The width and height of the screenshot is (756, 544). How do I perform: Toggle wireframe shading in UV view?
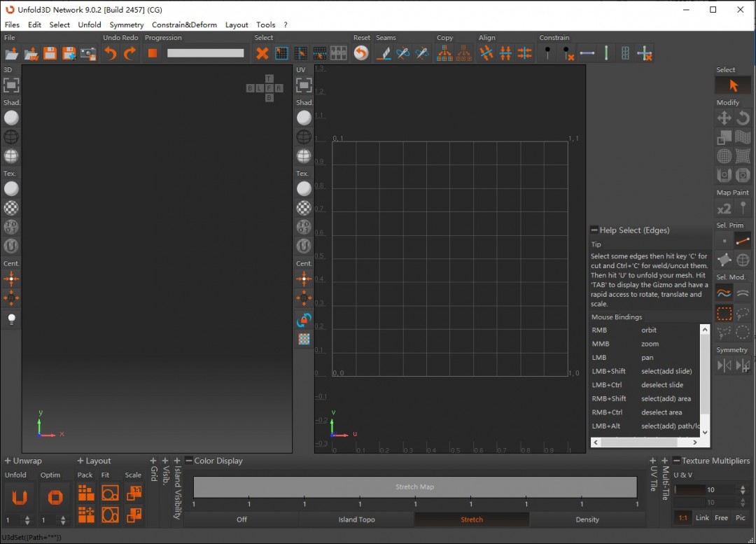point(304,137)
